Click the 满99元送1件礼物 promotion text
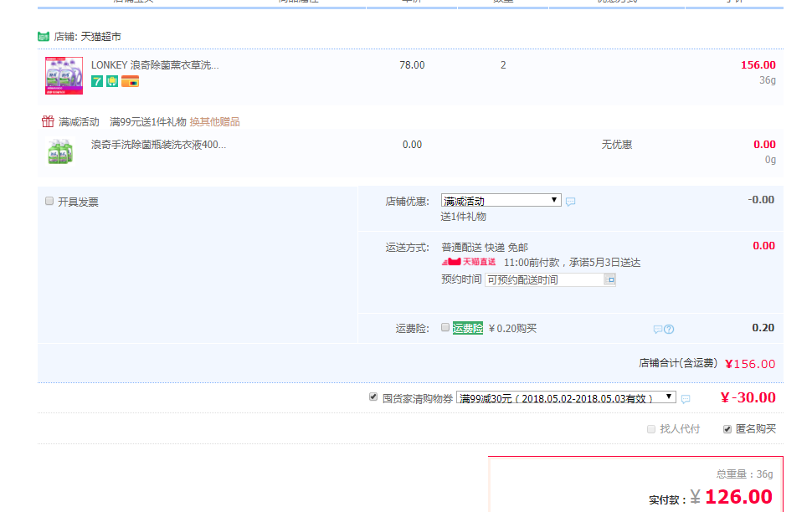The height and width of the screenshot is (512, 812). pos(148,122)
